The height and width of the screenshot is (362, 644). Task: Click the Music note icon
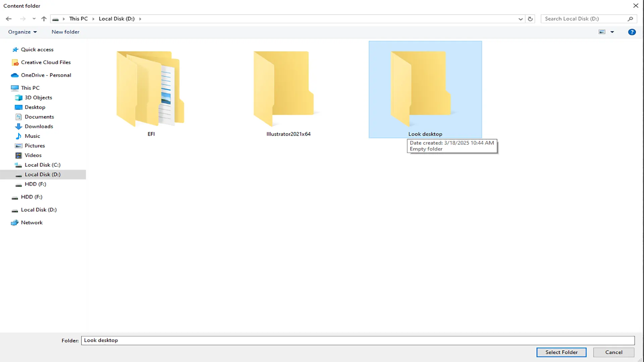(x=18, y=136)
